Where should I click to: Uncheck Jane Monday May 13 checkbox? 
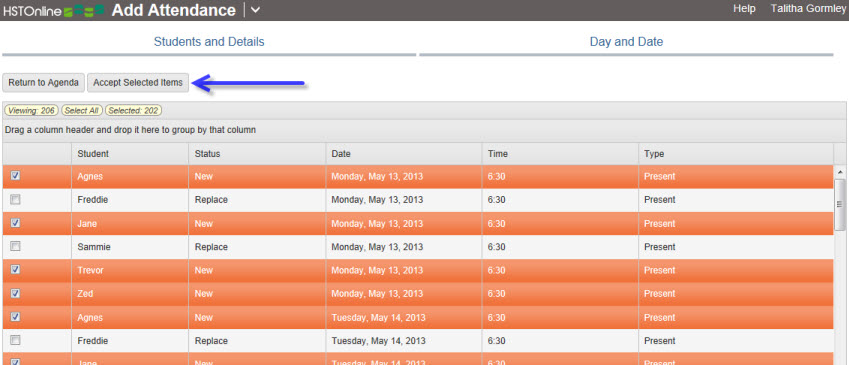[16, 223]
